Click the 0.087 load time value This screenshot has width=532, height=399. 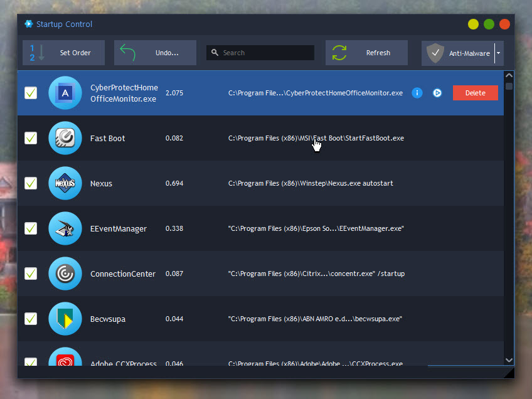(x=174, y=274)
